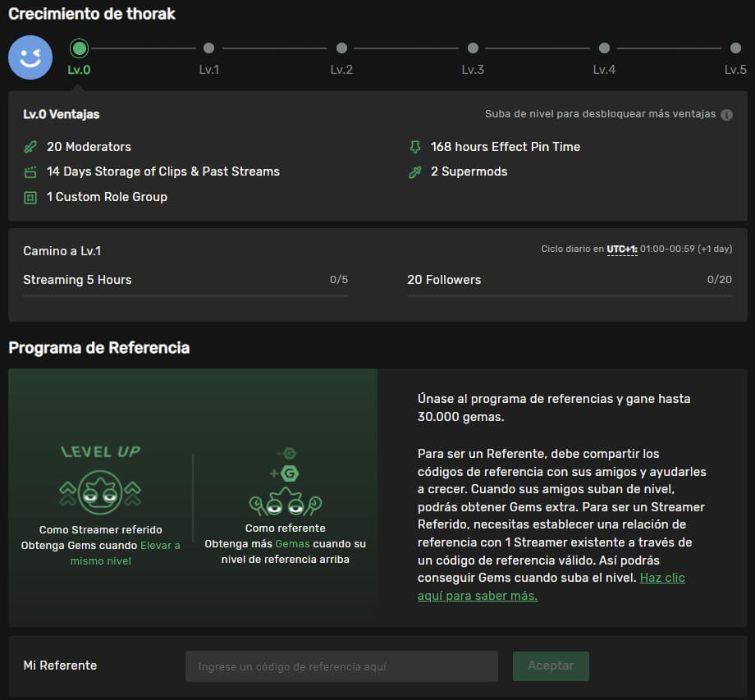Click the Aceptar button

coord(551,666)
